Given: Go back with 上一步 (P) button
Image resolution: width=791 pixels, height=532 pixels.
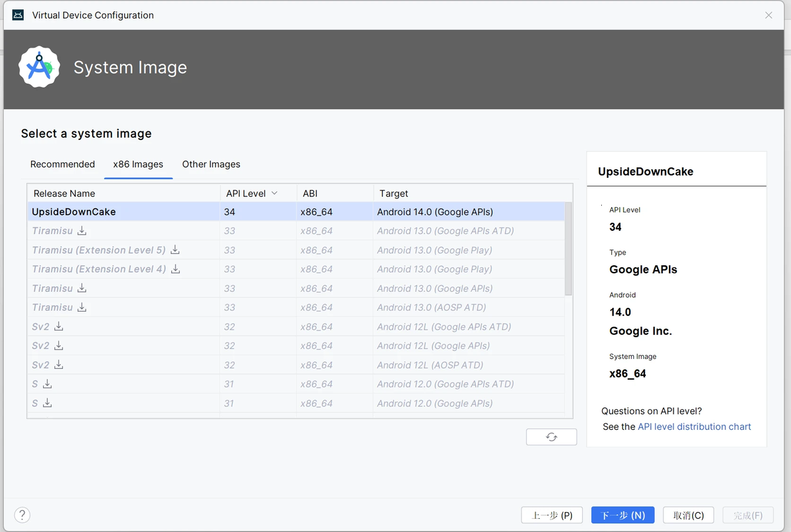Looking at the screenshot, I should [x=552, y=515].
